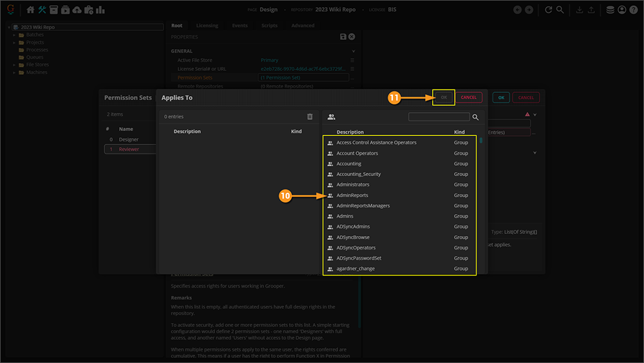Open the user account icon at top right

[621, 10]
